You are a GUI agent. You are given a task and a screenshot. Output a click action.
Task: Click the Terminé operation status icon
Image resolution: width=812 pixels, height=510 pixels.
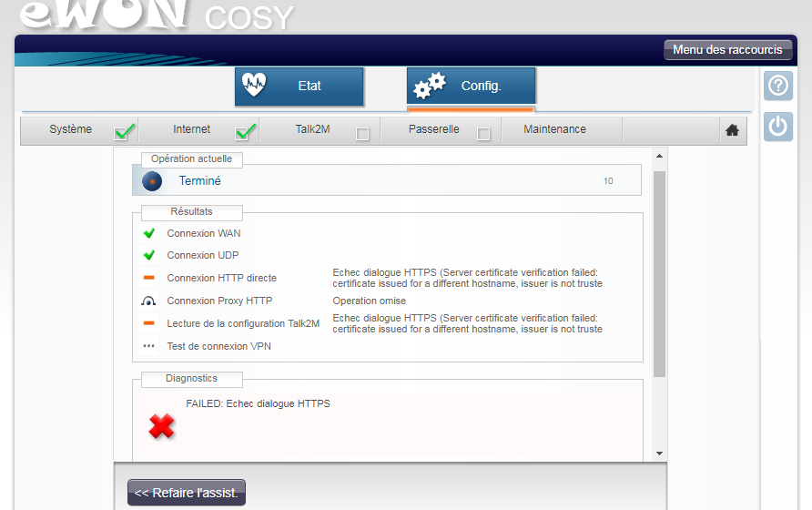coord(152,181)
